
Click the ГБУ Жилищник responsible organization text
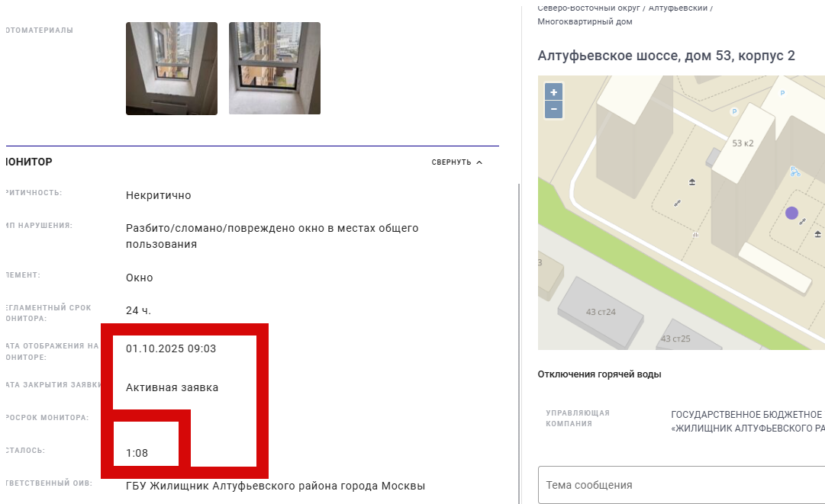tap(276, 486)
